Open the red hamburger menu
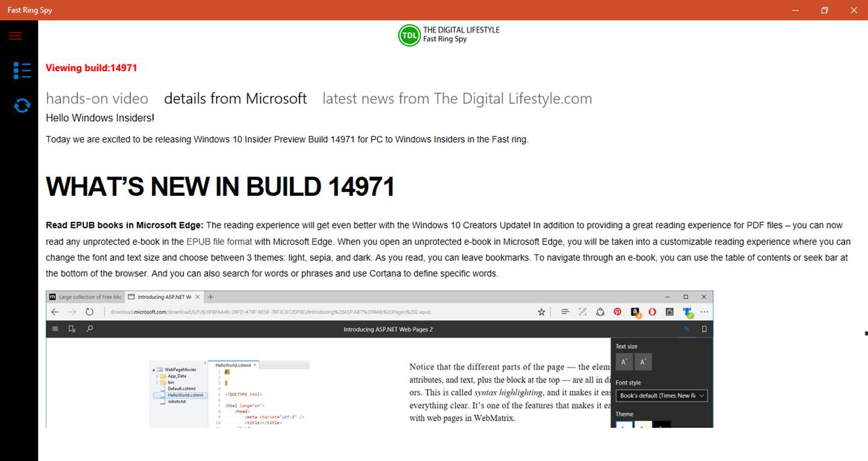 [15, 36]
